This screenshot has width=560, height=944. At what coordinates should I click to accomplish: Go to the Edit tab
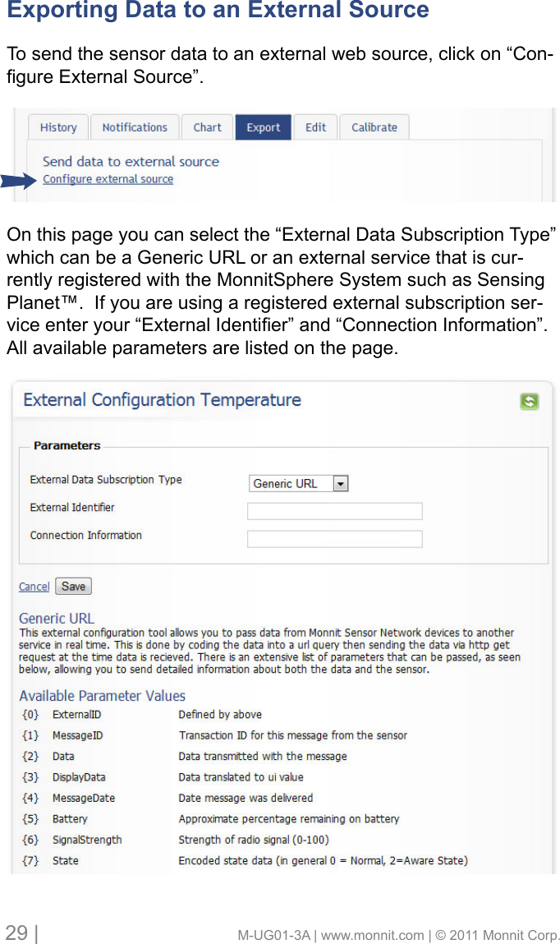click(x=315, y=127)
